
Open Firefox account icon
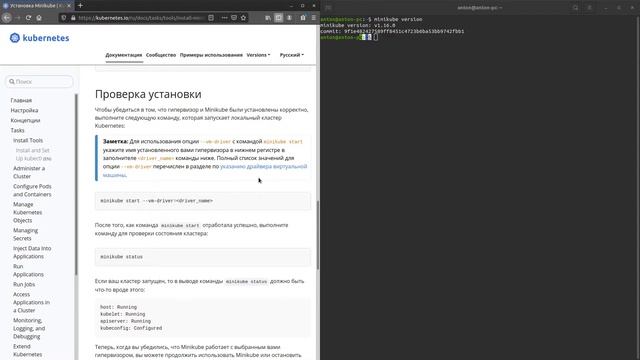[x=289, y=18]
